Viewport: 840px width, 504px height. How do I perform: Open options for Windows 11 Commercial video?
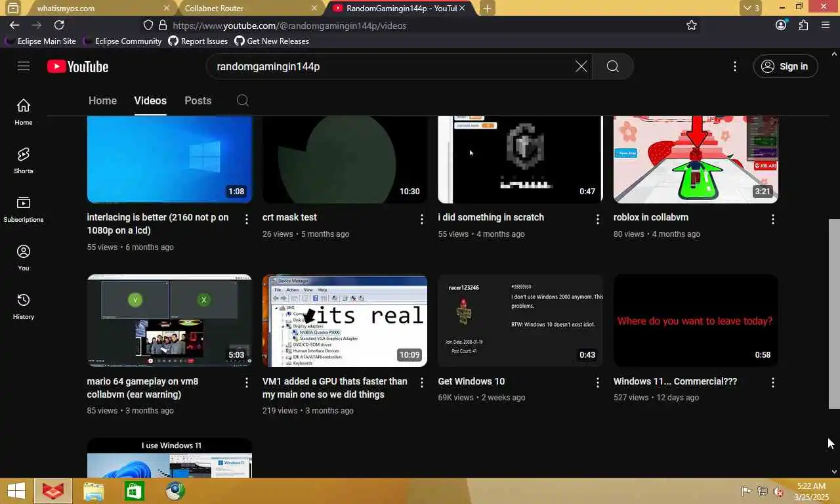coord(773,383)
